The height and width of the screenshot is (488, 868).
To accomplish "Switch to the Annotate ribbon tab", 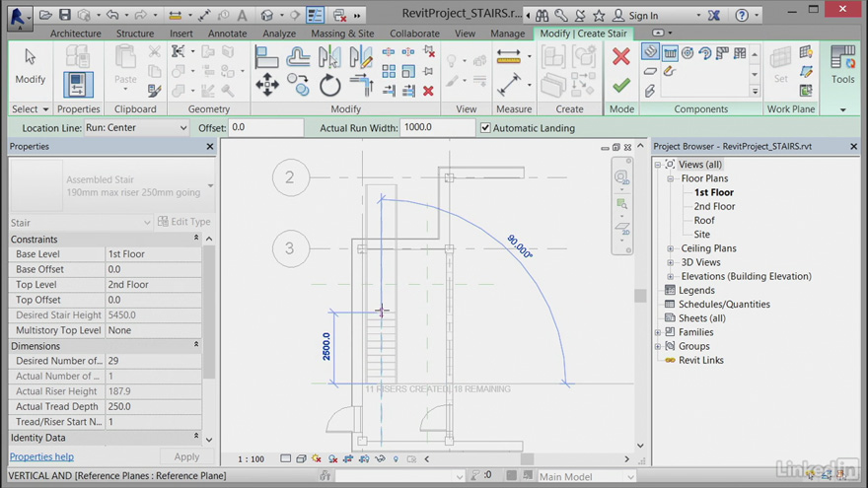I will pos(227,34).
